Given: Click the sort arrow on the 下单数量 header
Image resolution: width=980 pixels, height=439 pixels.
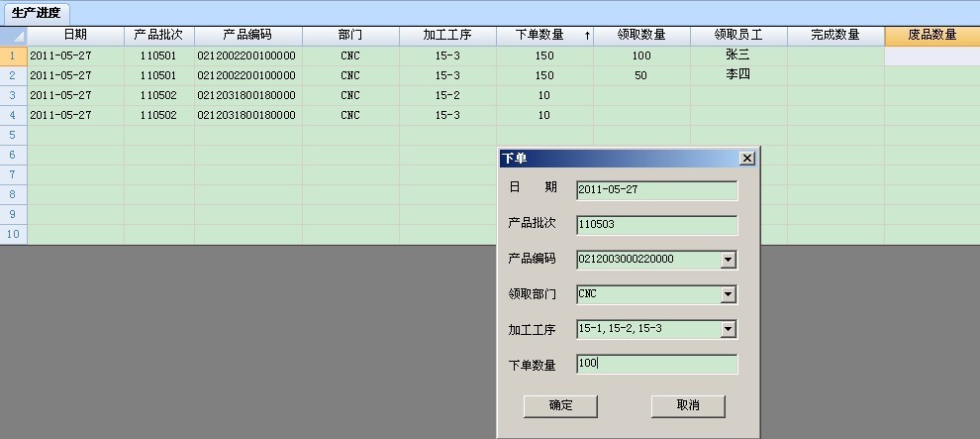Looking at the screenshot, I should click(x=587, y=37).
